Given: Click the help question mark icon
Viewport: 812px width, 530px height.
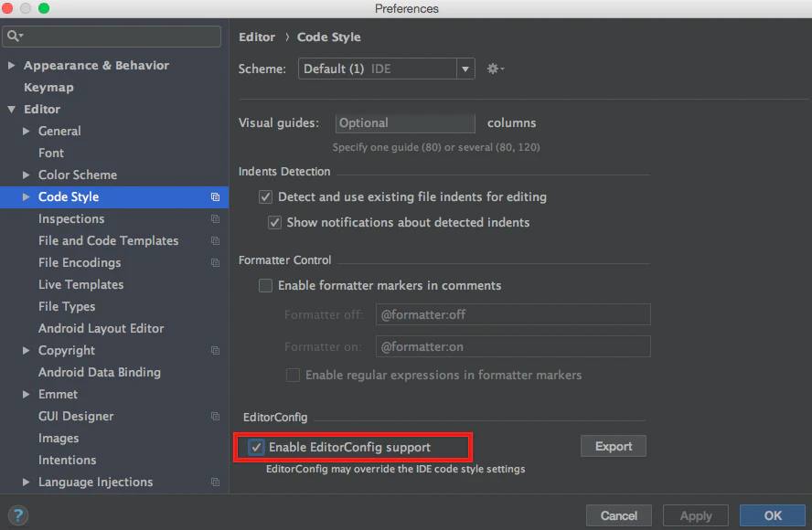Looking at the screenshot, I should tap(18, 515).
